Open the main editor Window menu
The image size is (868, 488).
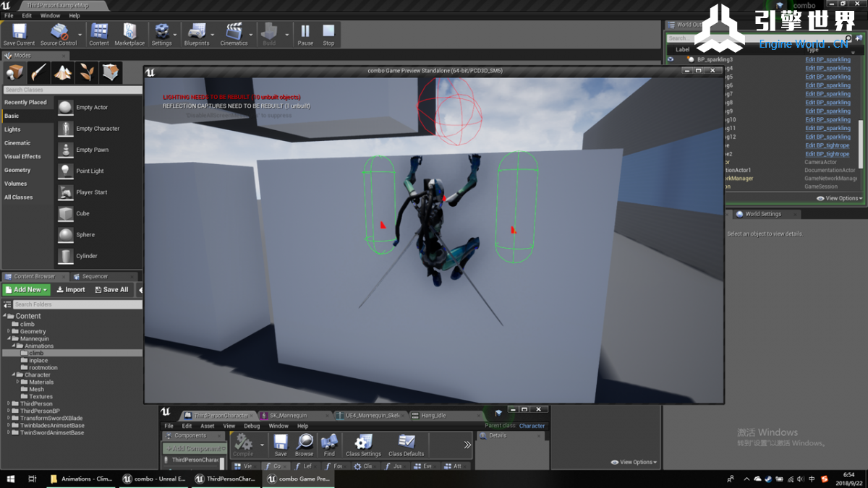(50, 15)
